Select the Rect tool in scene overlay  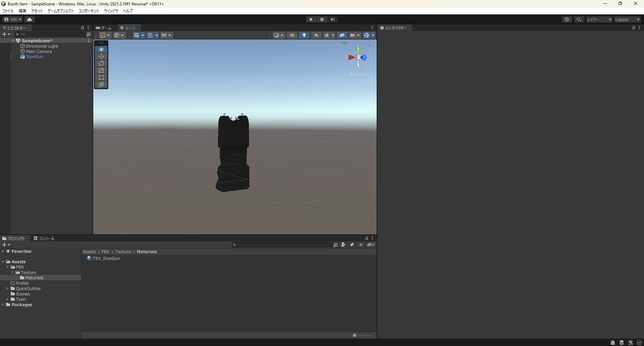tap(101, 77)
